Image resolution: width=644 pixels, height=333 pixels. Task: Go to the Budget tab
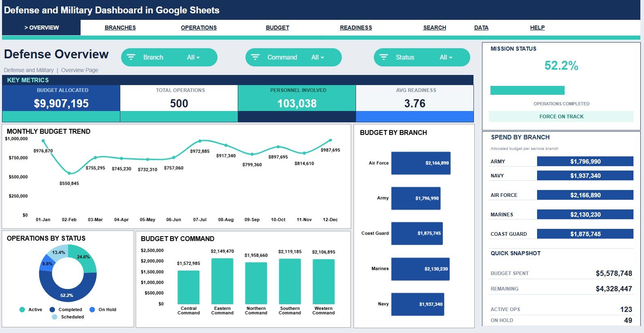(x=277, y=28)
